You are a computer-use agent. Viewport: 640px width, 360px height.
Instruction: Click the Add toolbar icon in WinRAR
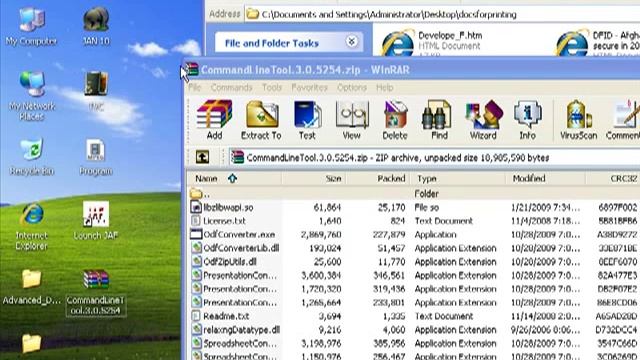(214, 120)
